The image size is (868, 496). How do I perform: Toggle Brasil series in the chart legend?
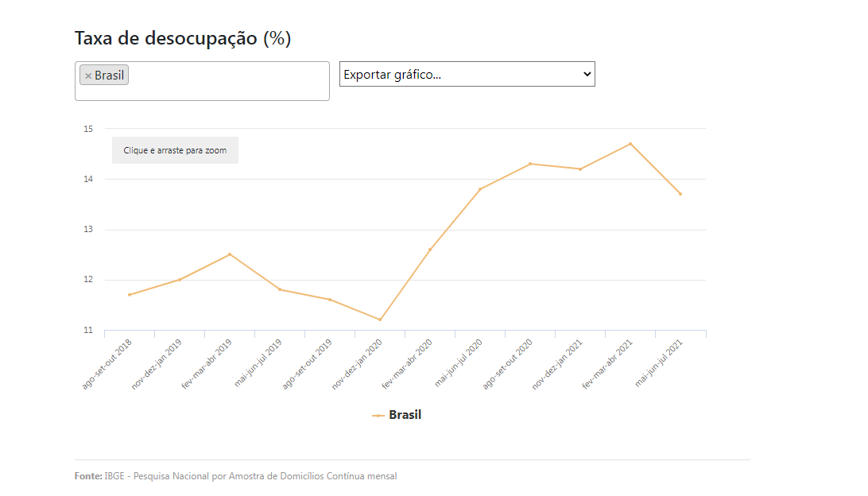pos(405,415)
